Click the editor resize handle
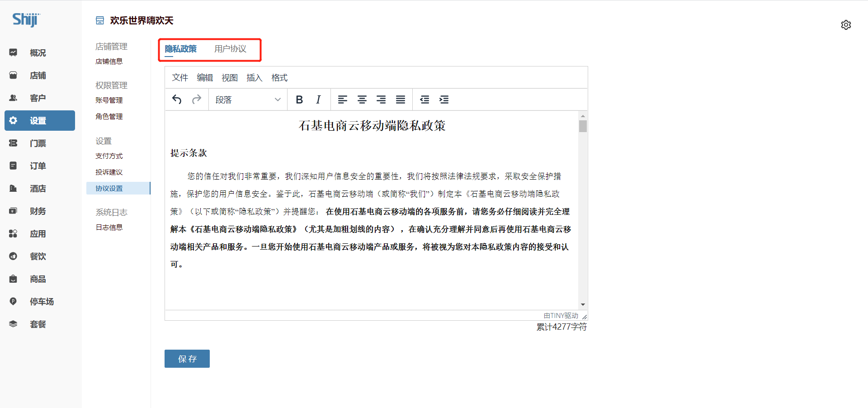This screenshot has height=408, width=868. pos(584,317)
